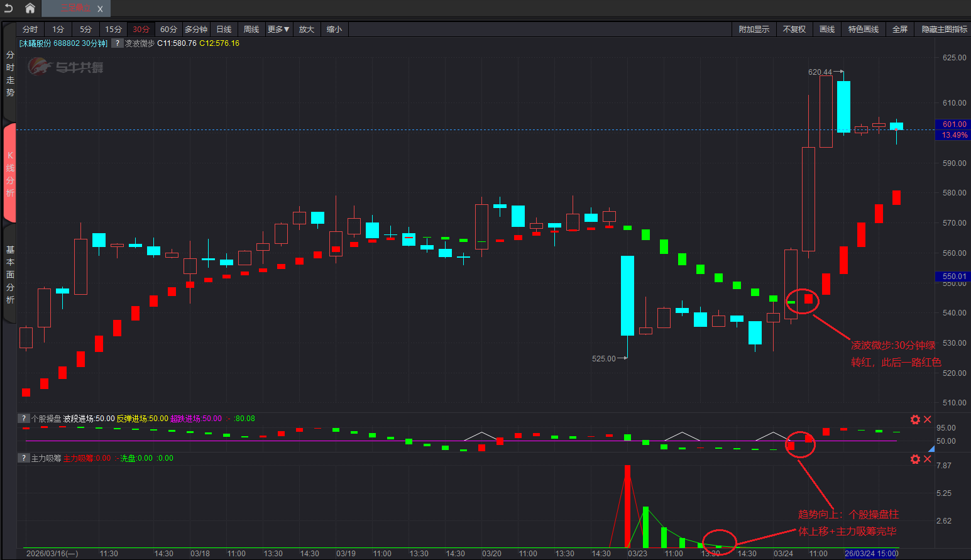Click the 620.44 high price candlestick
The height and width of the screenshot is (560, 971).
(x=826, y=111)
